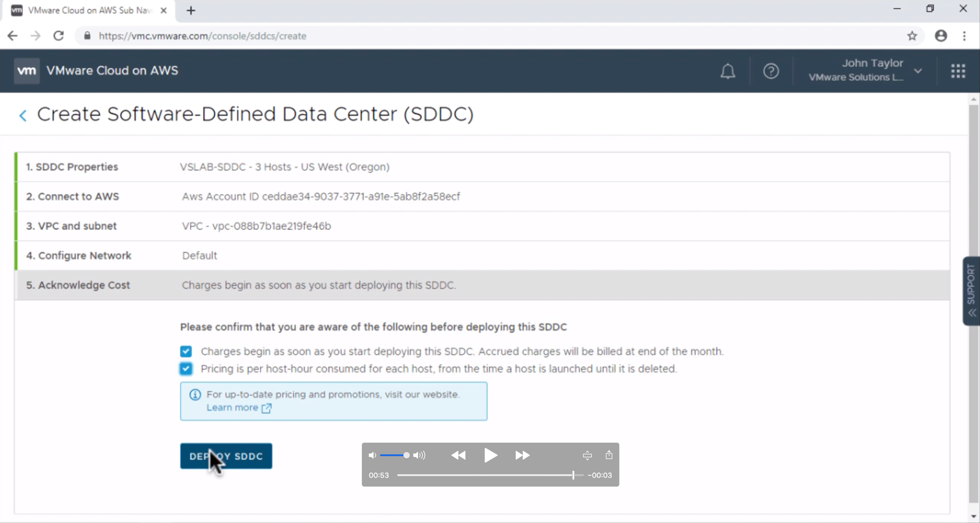
Task: Reload the page
Action: click(59, 36)
